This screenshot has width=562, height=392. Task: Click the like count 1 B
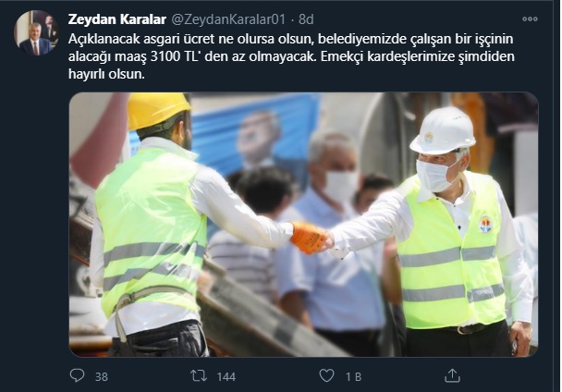tap(353, 376)
